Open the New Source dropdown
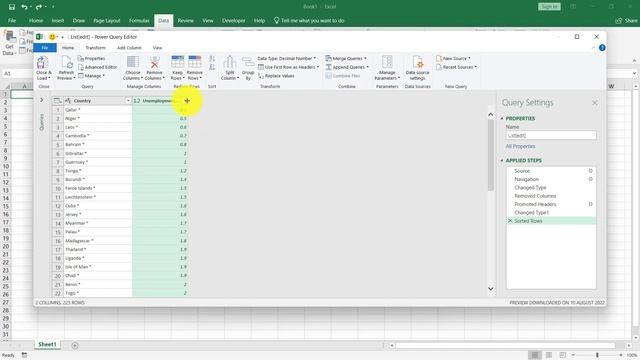Viewport: 640px width, 360px height. click(x=453, y=58)
